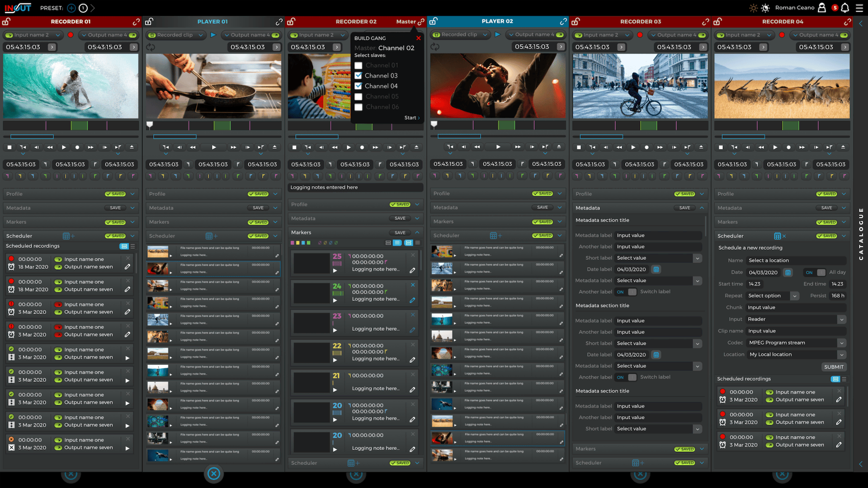Uncheck the Channel 03 slave checkbox
Image resolution: width=868 pixels, height=488 pixels.
pos(359,76)
